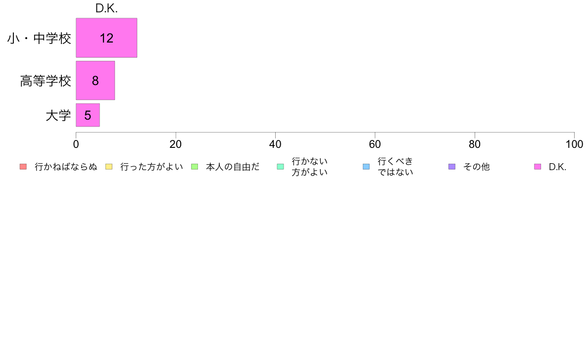Click the blue 行くべきではない legend swatch

coord(366,167)
